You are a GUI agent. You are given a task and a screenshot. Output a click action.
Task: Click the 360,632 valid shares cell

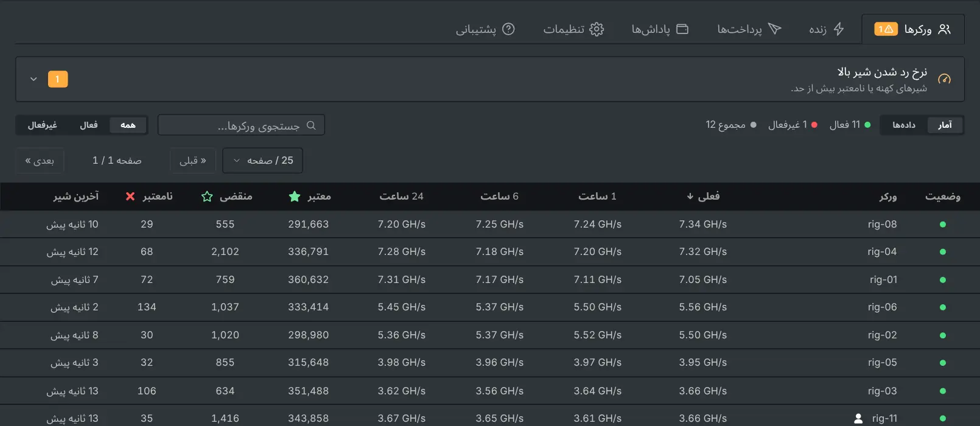click(308, 279)
